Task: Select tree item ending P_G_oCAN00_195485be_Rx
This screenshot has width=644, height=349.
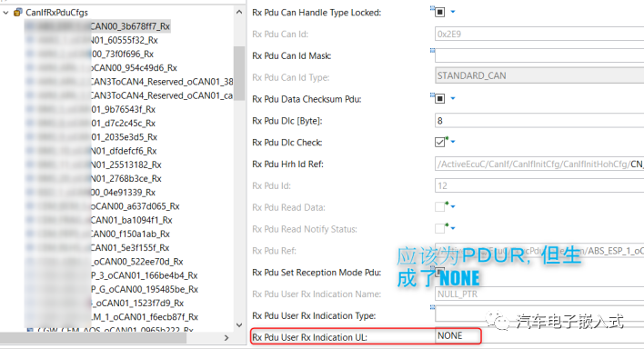Action: (x=111, y=290)
